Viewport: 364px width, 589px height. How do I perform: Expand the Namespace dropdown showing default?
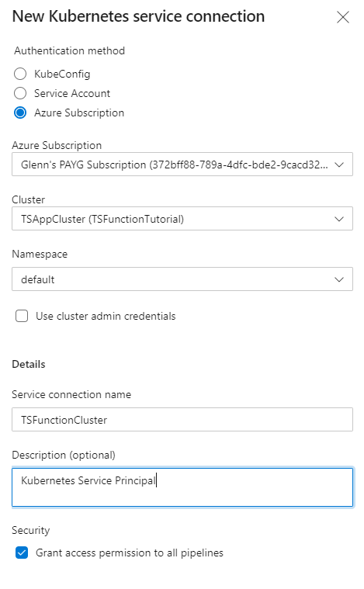(x=182, y=279)
